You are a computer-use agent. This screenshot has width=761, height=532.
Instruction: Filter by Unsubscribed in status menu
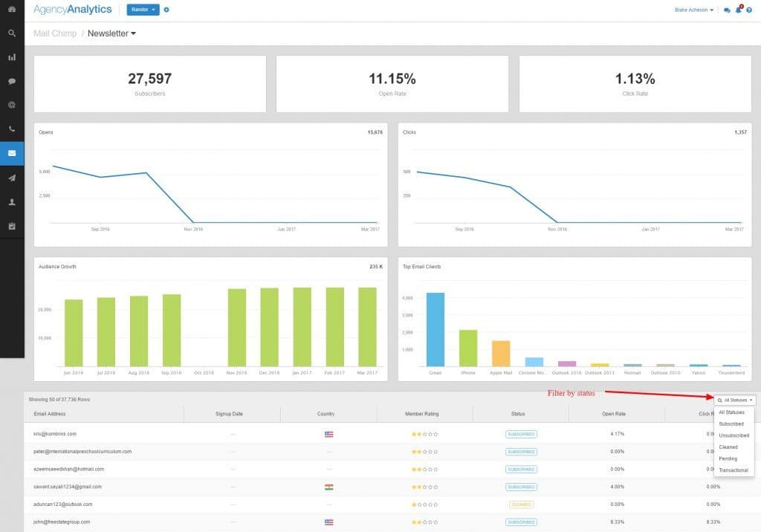(x=734, y=436)
